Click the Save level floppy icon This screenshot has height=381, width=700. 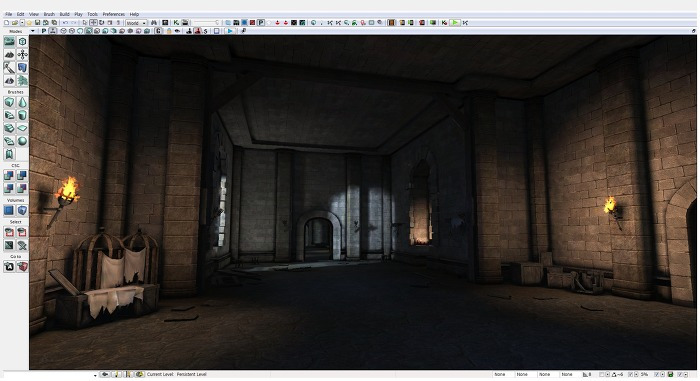(38, 23)
